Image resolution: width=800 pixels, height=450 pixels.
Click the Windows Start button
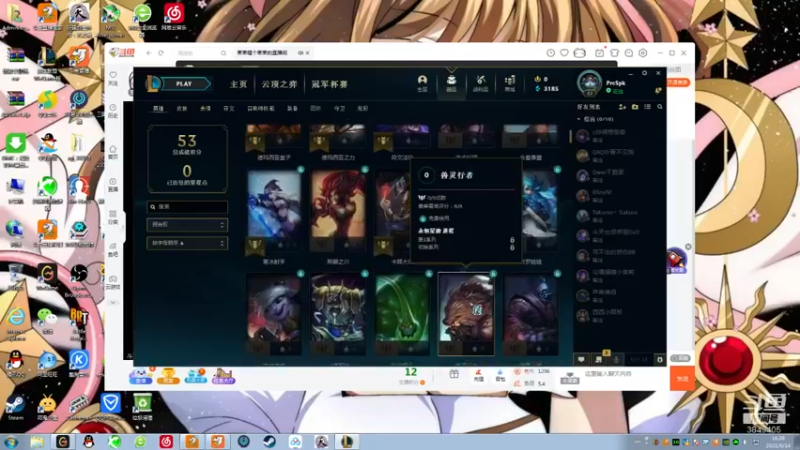(11, 442)
